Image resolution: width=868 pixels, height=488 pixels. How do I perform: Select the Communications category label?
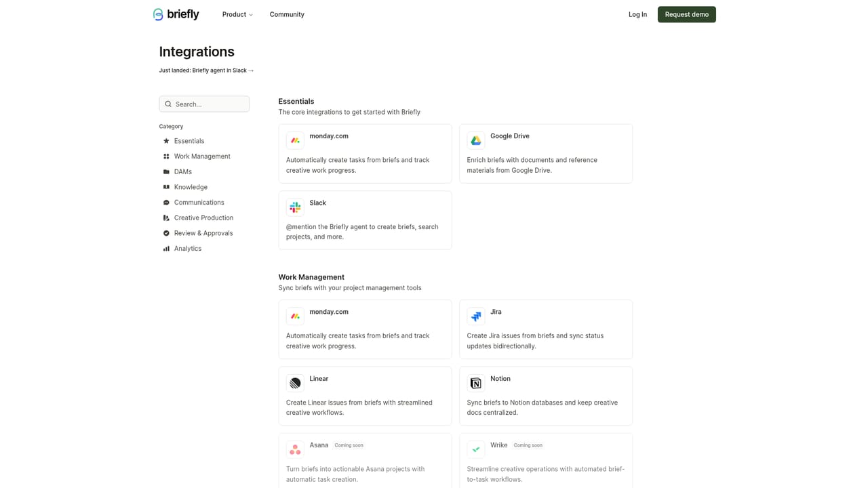pyautogui.click(x=199, y=203)
